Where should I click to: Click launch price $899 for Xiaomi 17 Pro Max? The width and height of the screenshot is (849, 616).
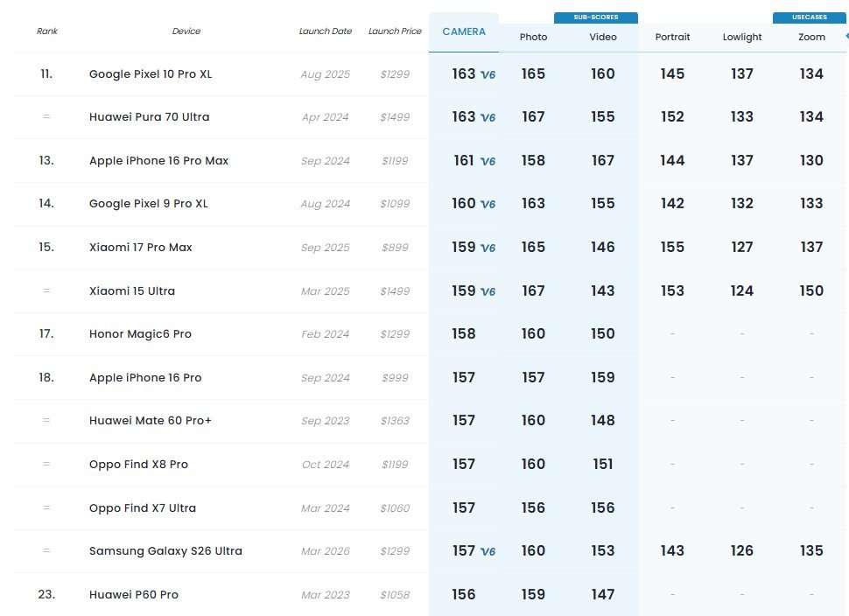(395, 248)
